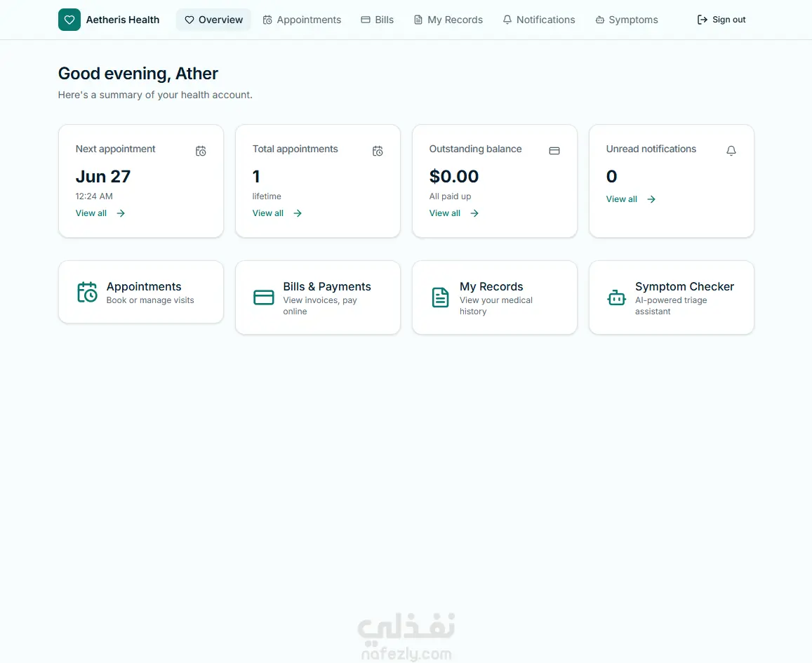
Task: Click the 'View your medical history' description
Action: [x=496, y=306]
